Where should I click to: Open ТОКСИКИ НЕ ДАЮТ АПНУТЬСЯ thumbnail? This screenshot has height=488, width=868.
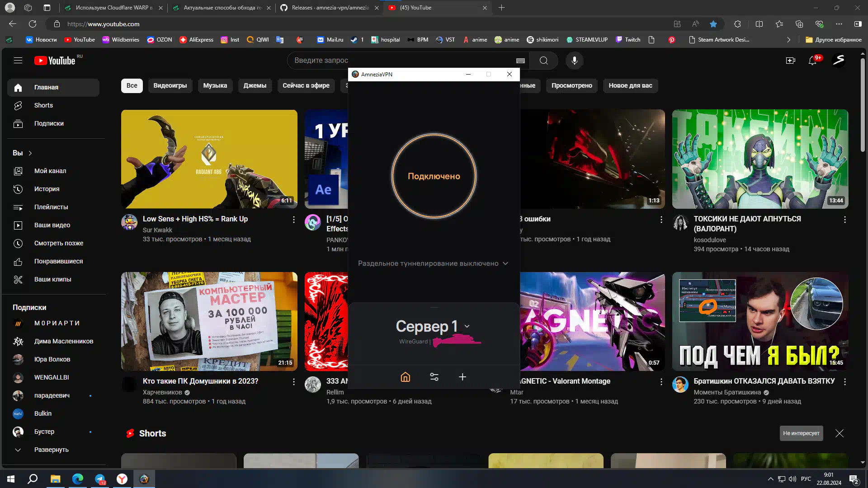(760, 159)
